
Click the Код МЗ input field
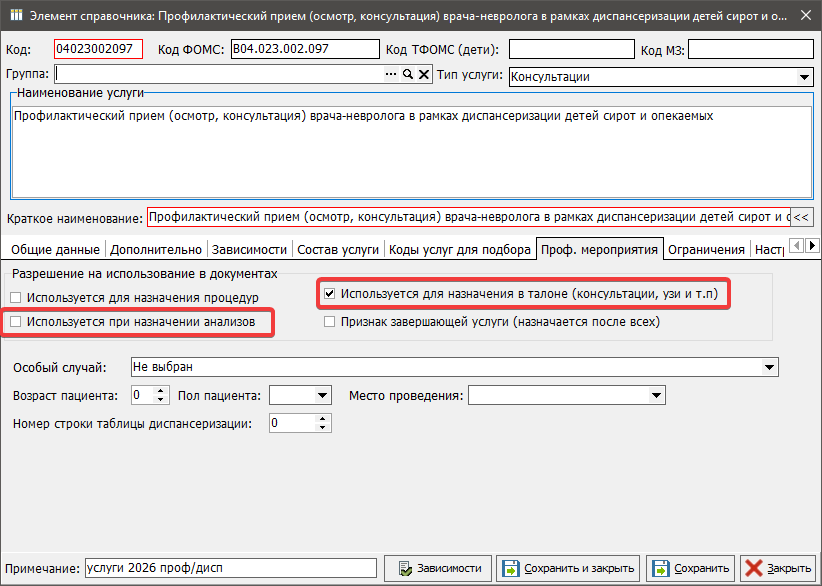[x=751, y=49]
